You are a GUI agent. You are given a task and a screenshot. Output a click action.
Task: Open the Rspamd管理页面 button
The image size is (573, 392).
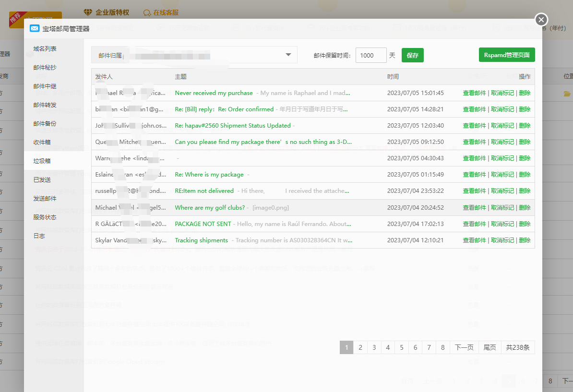tap(507, 55)
